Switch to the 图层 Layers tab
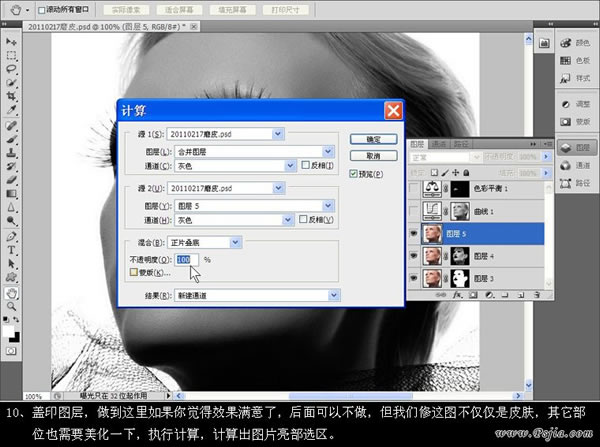600x447 pixels. pos(417,144)
